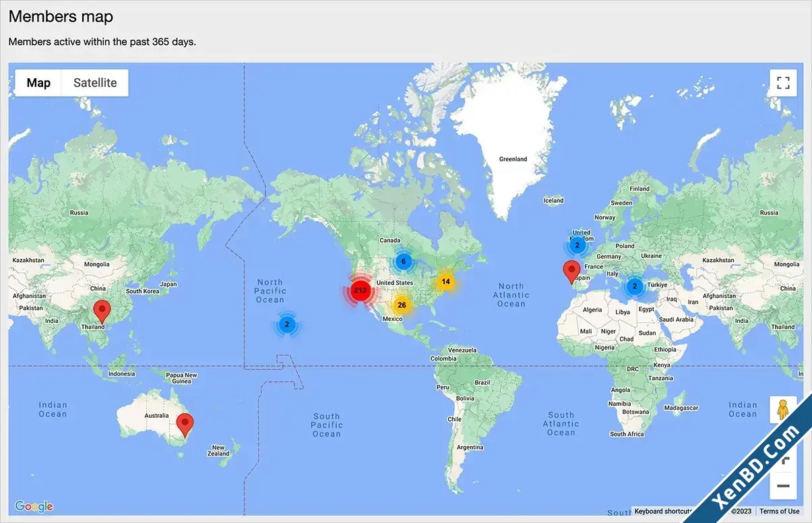Click the Saudi Arabia label
Viewport: 812px width, 523px height.
tap(675, 319)
